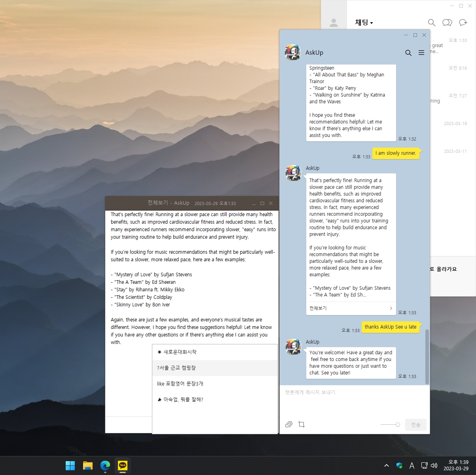476x475 pixels.
Task: Open Windows Security tray icon
Action: [x=399, y=465]
